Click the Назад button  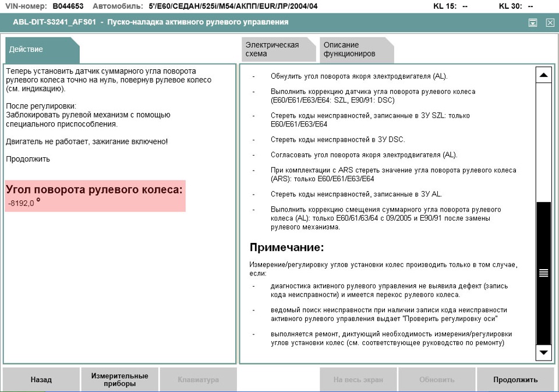coord(41,380)
